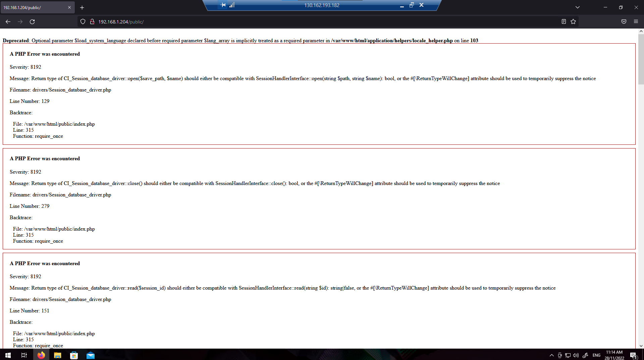Pin the remote viewer toolbar
The width and height of the screenshot is (644, 360).
coord(223,5)
